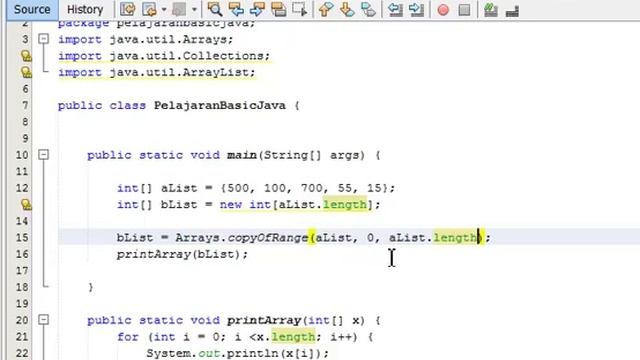Click the value '500' in the aList array

[x=238, y=188]
